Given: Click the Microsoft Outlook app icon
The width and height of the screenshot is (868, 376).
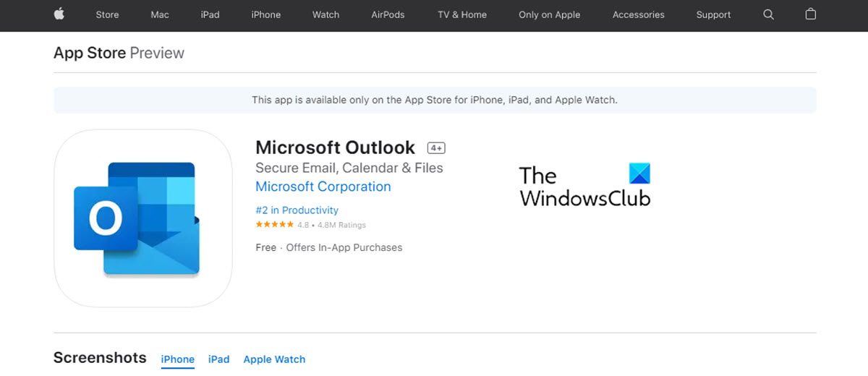Looking at the screenshot, I should 143,218.
